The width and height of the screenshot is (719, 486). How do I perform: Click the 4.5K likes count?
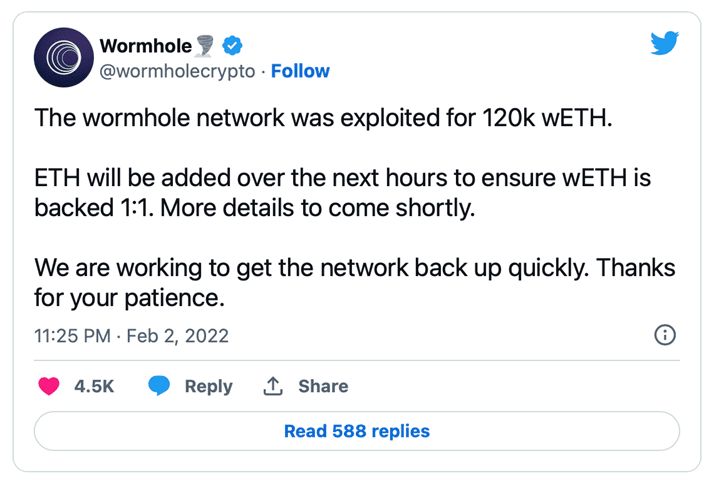[94, 387]
